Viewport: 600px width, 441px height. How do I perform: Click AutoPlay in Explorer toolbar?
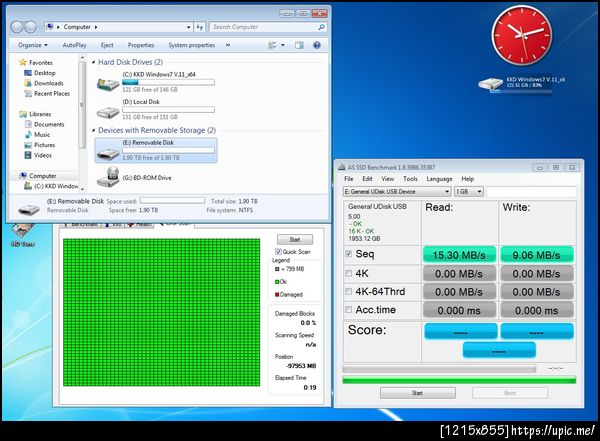pyautogui.click(x=74, y=45)
